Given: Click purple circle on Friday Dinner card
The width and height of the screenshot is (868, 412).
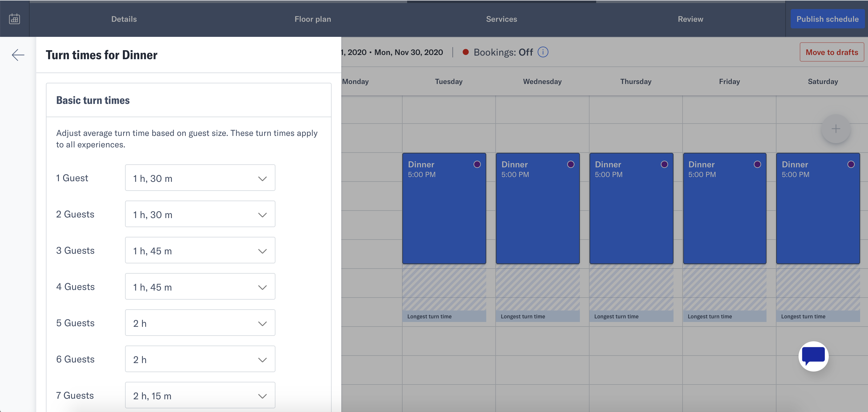Looking at the screenshot, I should 757,164.
